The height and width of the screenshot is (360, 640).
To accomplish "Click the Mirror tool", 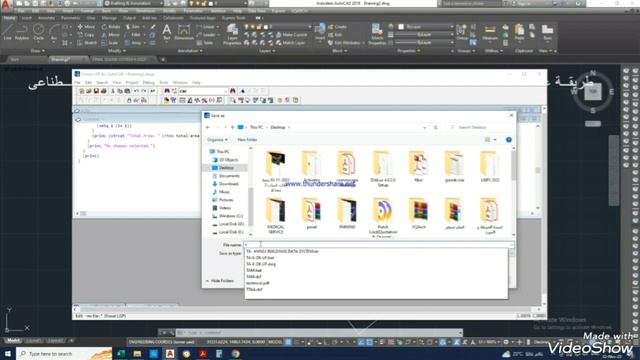I will tap(111, 35).
